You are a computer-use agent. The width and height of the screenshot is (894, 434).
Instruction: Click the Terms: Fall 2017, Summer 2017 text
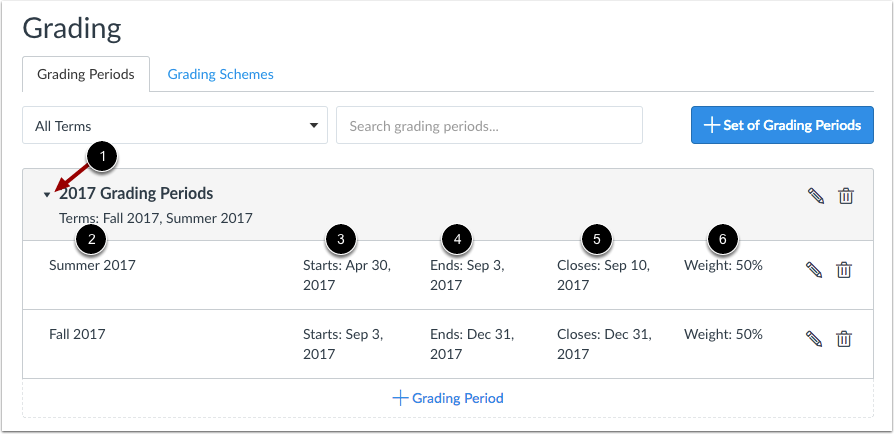click(x=156, y=218)
